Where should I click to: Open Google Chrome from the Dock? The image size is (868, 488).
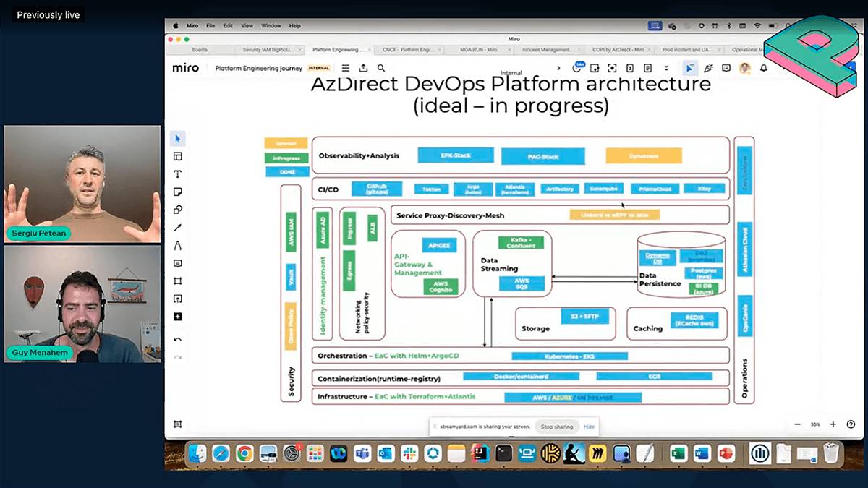(244, 453)
